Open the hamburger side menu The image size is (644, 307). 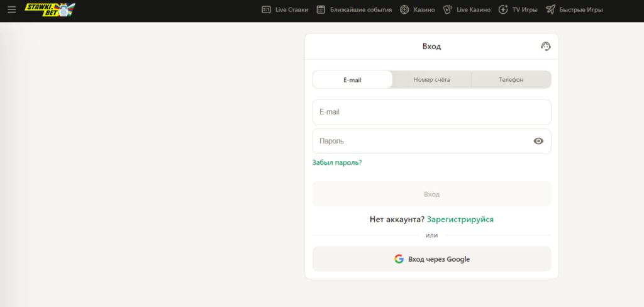11,9
